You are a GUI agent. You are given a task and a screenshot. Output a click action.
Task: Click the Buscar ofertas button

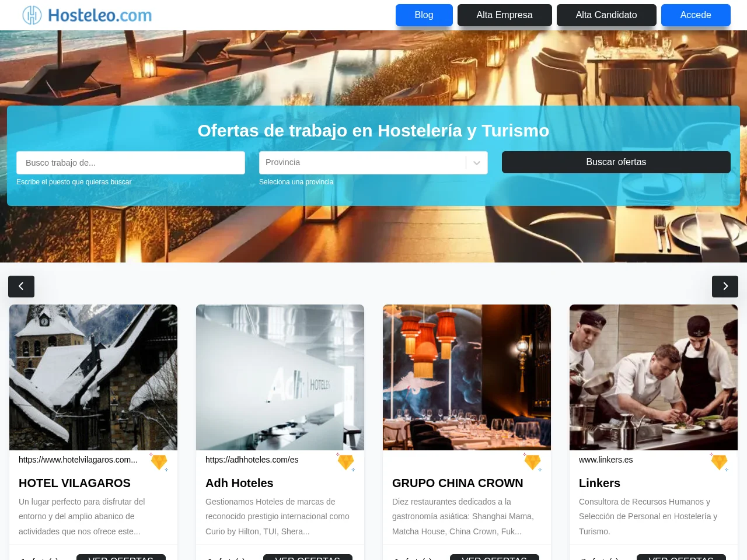616,162
